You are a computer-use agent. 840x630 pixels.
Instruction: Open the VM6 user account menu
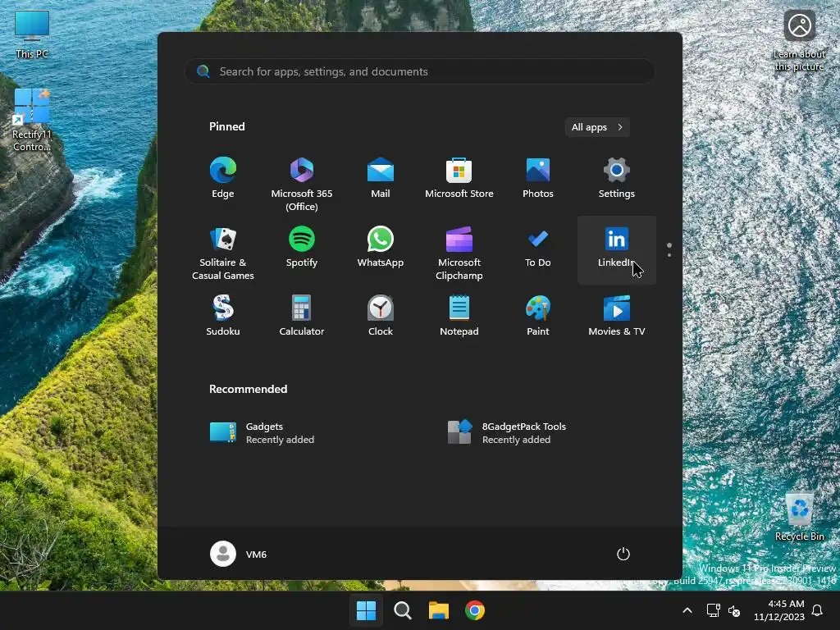tap(239, 554)
